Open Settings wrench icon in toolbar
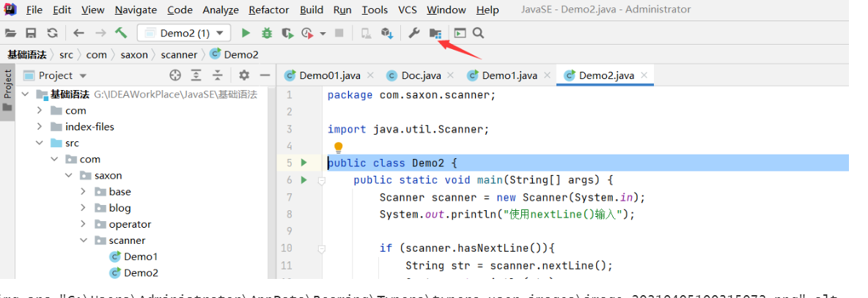The width and height of the screenshot is (868, 298). 414,33
